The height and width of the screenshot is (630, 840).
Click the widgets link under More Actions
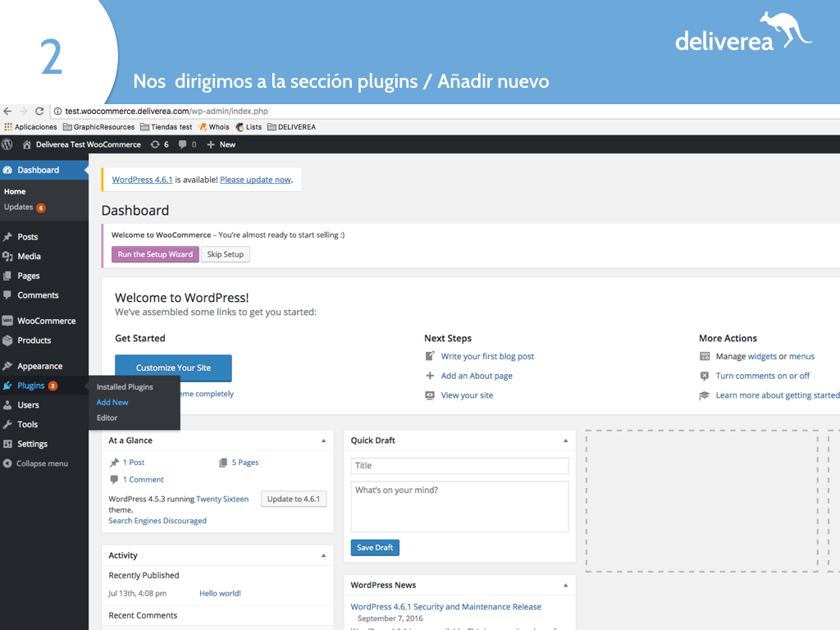point(762,356)
